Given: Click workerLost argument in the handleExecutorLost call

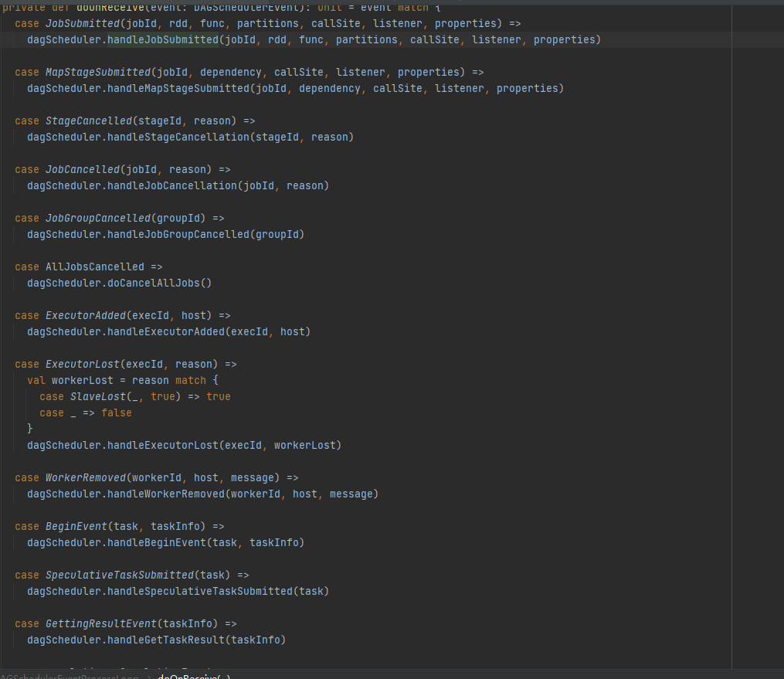Looking at the screenshot, I should click(x=304, y=445).
